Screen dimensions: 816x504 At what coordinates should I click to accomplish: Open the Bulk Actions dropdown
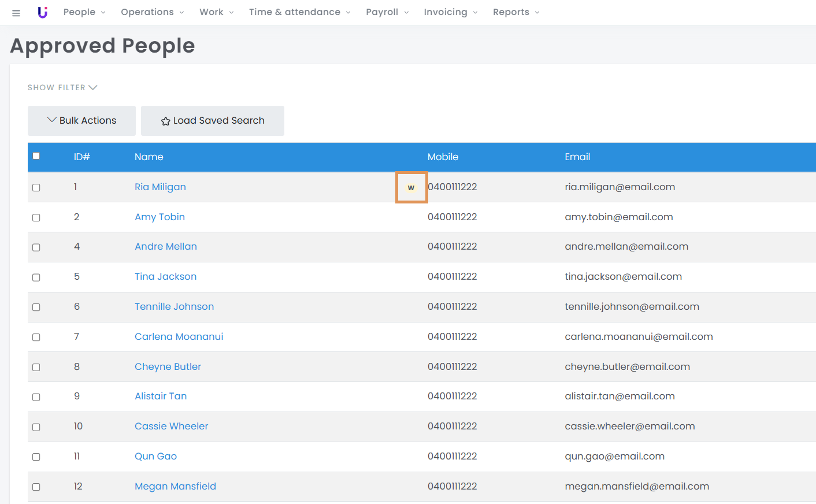tap(81, 120)
